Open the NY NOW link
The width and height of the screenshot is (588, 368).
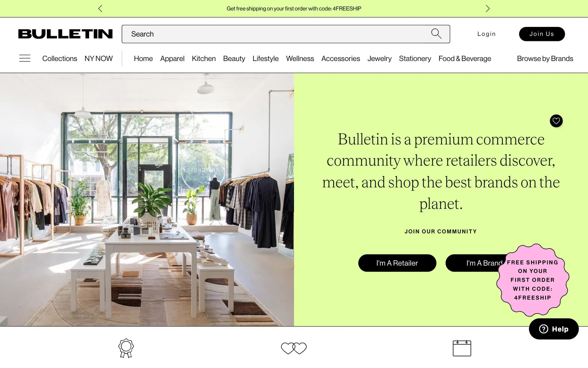click(99, 59)
